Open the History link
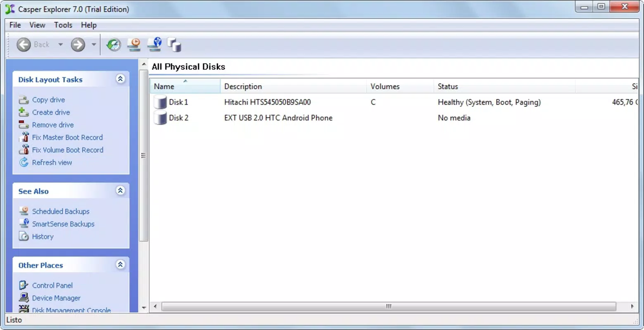Screen dimensions: 644x330 coord(43,237)
